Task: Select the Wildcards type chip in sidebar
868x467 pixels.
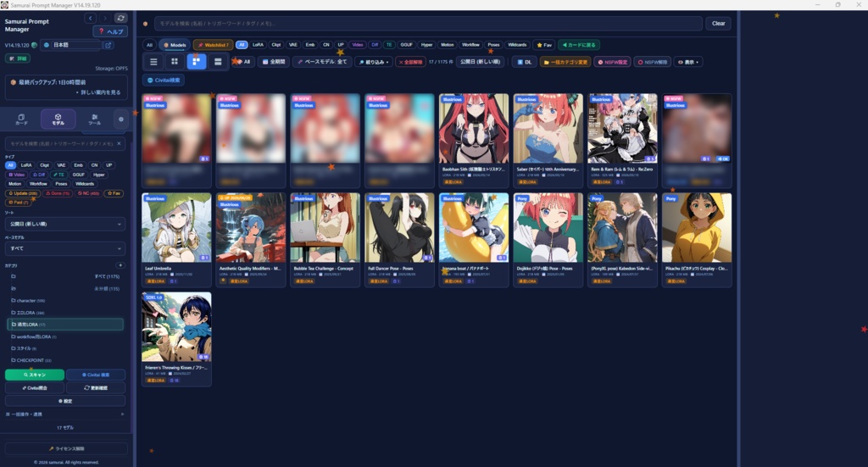Action: pos(85,184)
